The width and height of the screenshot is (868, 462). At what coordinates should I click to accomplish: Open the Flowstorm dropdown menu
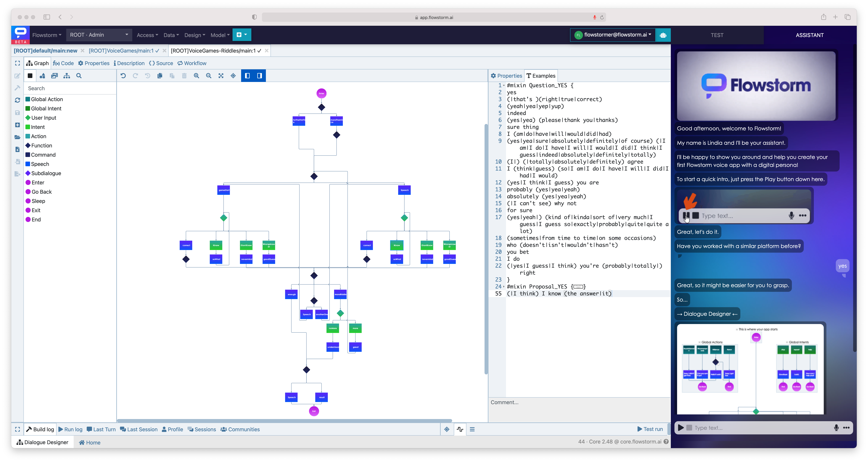(47, 35)
